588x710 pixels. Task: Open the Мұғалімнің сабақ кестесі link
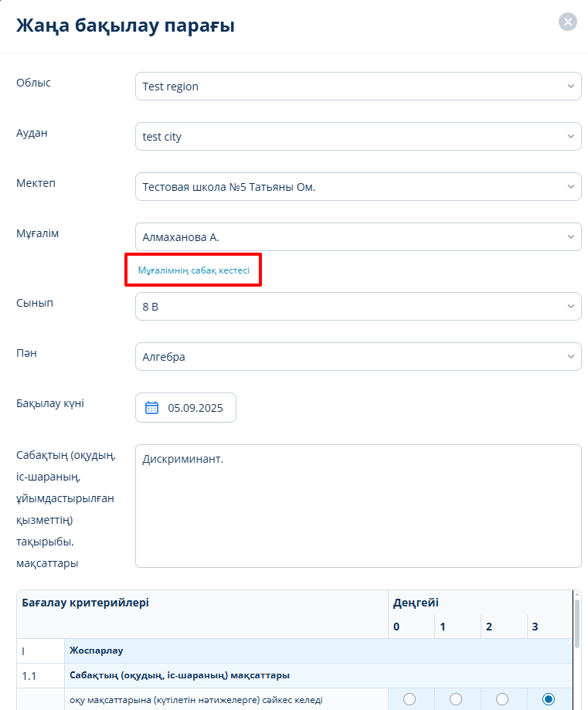click(x=193, y=270)
